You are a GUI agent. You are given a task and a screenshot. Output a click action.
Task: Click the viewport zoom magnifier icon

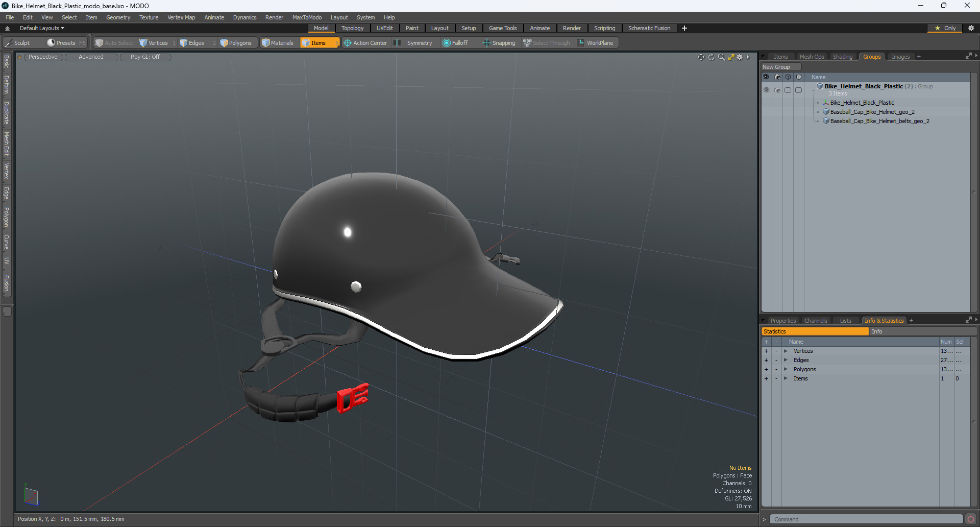pyautogui.click(x=721, y=57)
